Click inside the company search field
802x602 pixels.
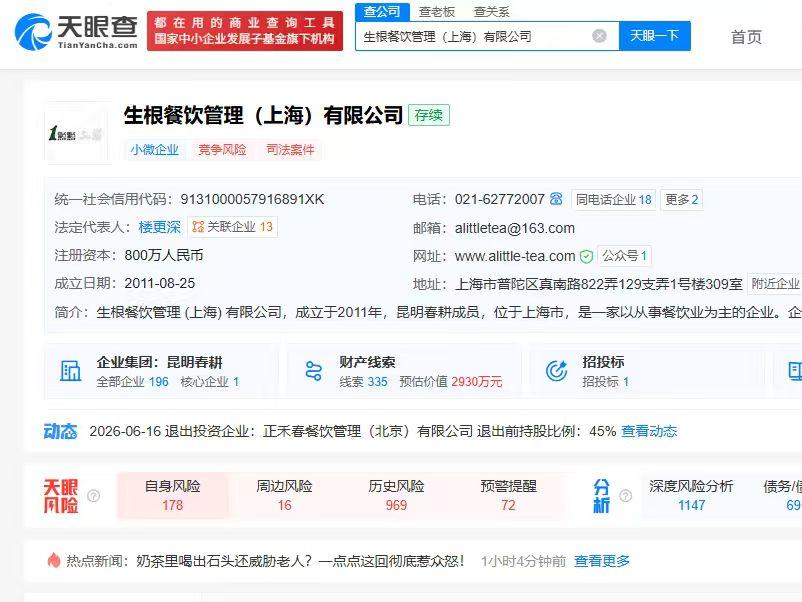point(473,36)
